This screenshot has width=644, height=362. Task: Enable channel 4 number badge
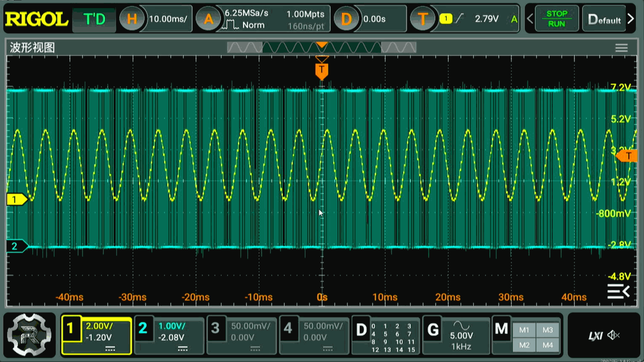coord(288,328)
